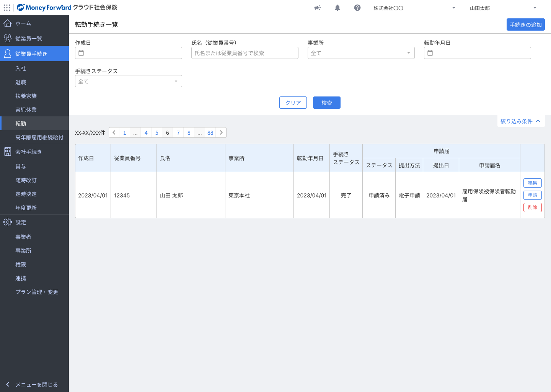
Task: Click the 従業員一覧 people icon
Action: (x=8, y=38)
